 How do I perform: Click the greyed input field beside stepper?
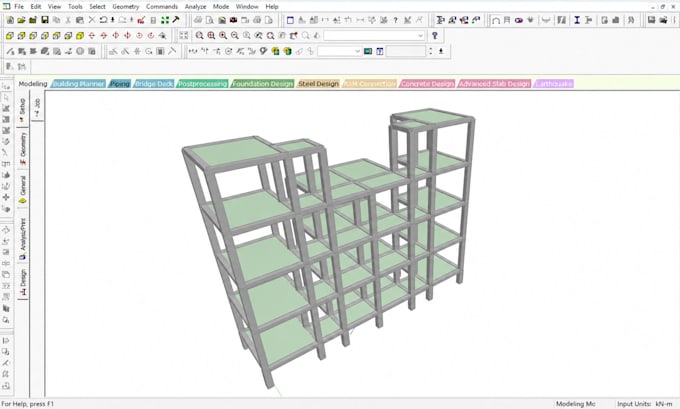[405, 51]
